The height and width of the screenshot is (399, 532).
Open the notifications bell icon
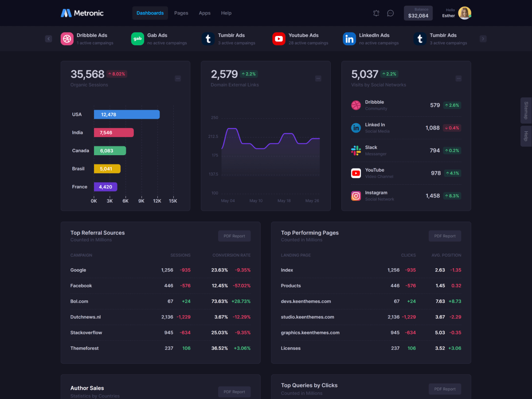(376, 13)
